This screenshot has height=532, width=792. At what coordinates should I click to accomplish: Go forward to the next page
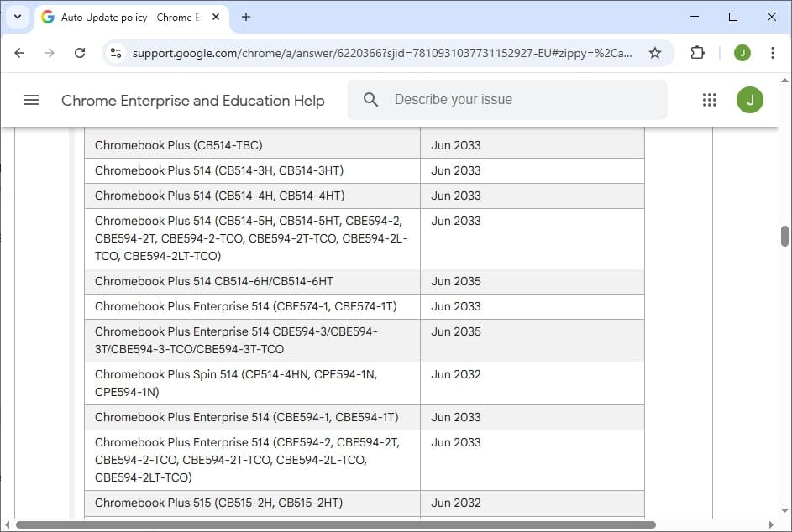(50, 53)
